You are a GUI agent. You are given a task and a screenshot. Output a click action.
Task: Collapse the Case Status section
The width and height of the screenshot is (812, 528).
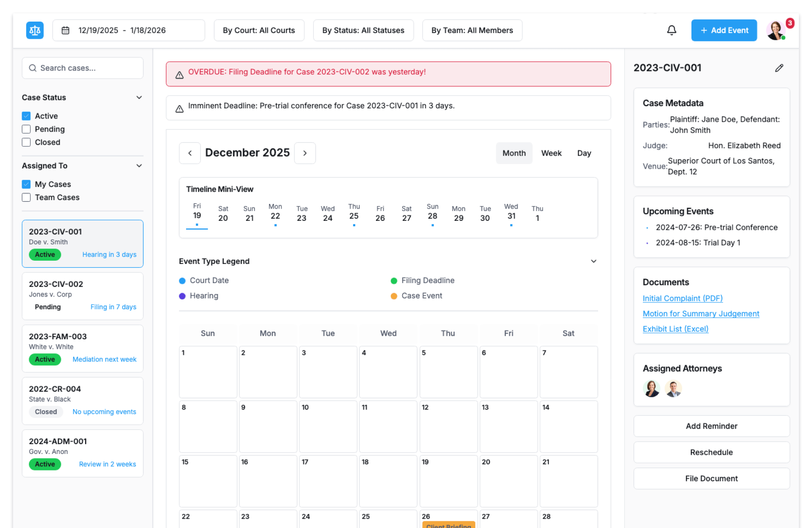click(139, 98)
